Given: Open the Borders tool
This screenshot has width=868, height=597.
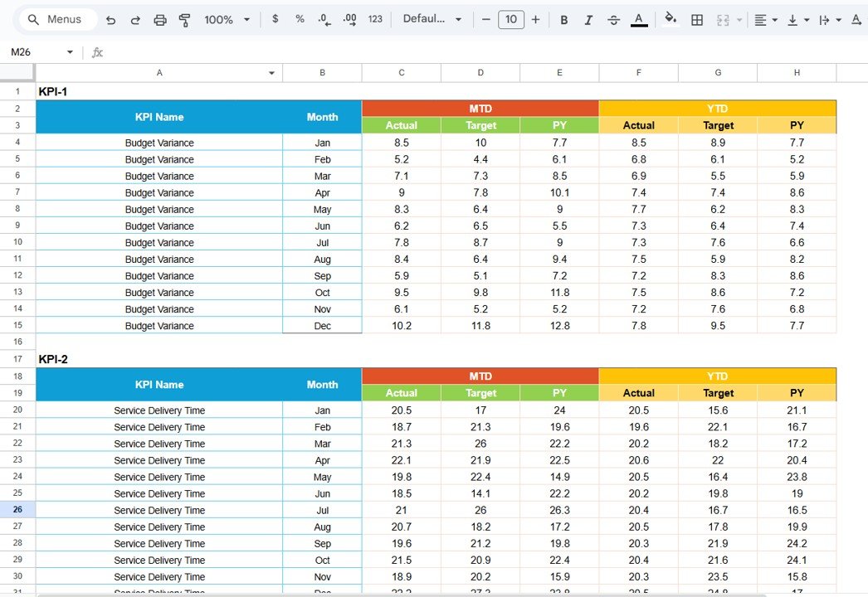Looking at the screenshot, I should pos(697,19).
